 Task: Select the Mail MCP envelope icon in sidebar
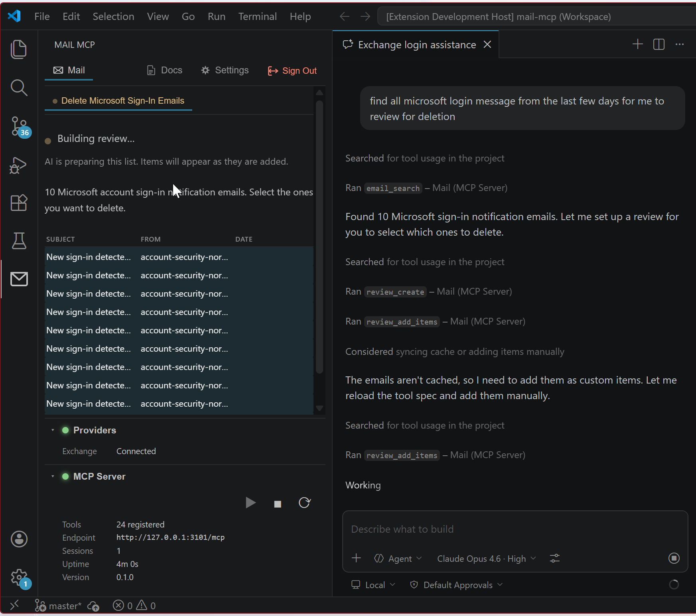(19, 279)
